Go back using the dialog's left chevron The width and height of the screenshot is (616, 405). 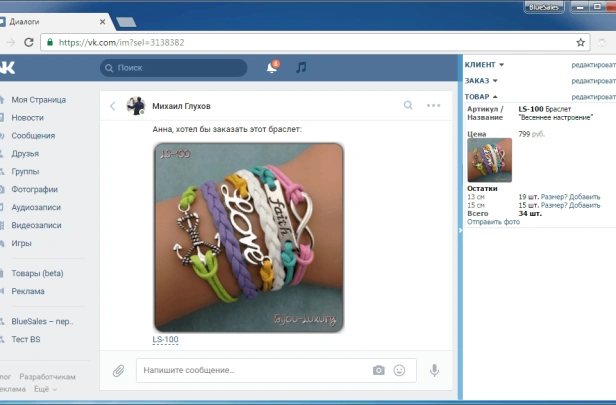113,106
